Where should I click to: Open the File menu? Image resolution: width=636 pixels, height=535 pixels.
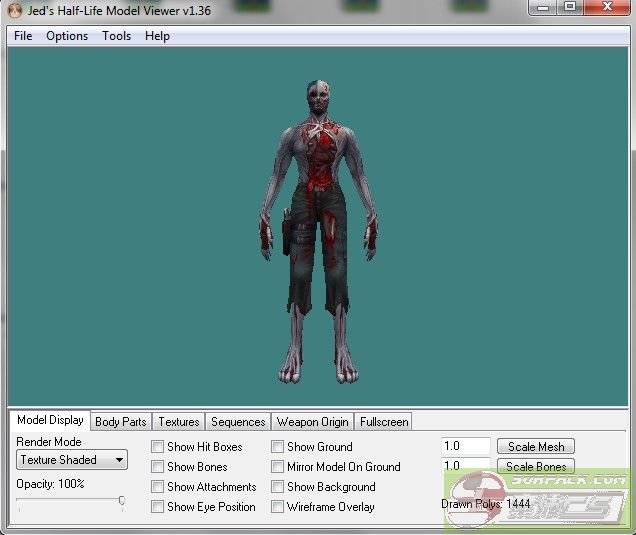(23, 36)
